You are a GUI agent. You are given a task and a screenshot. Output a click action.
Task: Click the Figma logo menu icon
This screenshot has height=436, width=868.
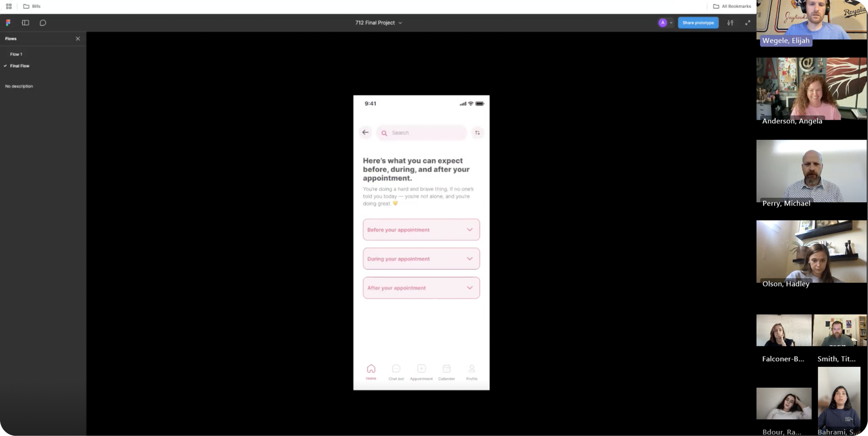click(x=8, y=23)
